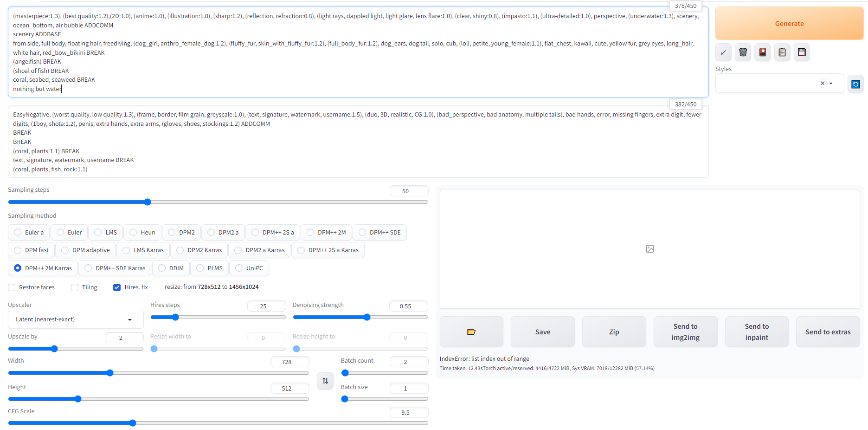Send the result to inpaint
This screenshot has height=430, width=868.
pos(756,332)
